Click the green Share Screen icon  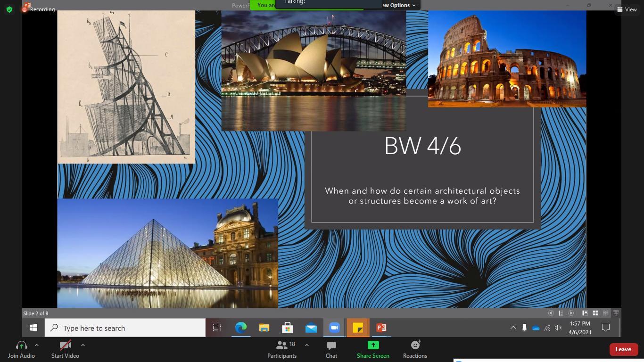(x=373, y=346)
